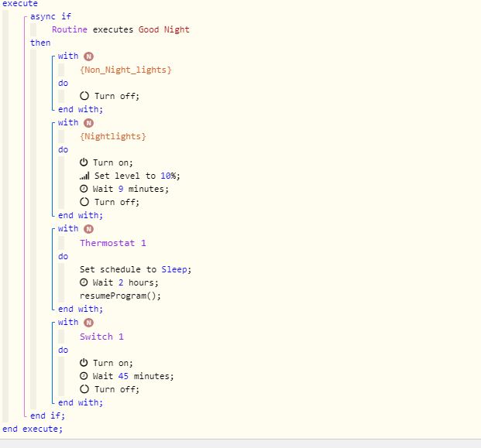Click N badge on Nightlights with block

[88, 123]
